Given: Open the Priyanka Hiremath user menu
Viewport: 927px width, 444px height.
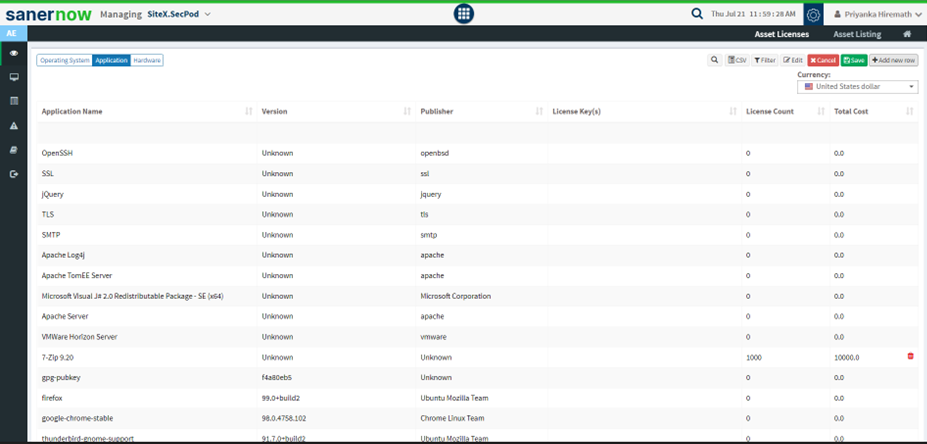Looking at the screenshot, I should coord(877,14).
